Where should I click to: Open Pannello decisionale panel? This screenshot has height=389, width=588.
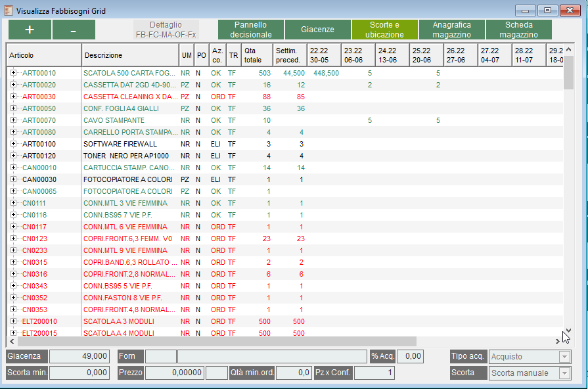click(x=250, y=30)
